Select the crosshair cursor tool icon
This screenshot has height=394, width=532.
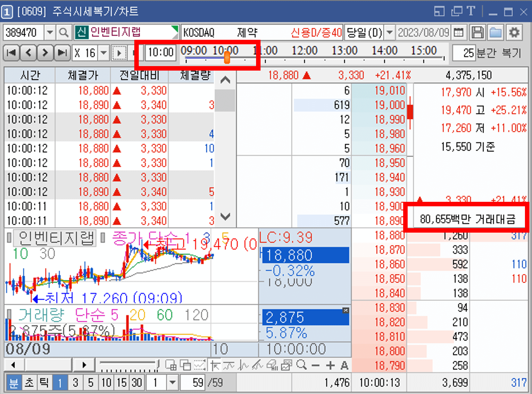[215, 365]
